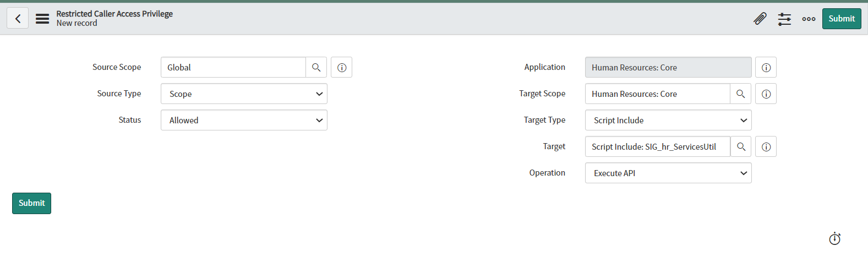Look up Target with magnifier icon
Image resolution: width=868 pixels, height=262 pixels.
click(741, 146)
